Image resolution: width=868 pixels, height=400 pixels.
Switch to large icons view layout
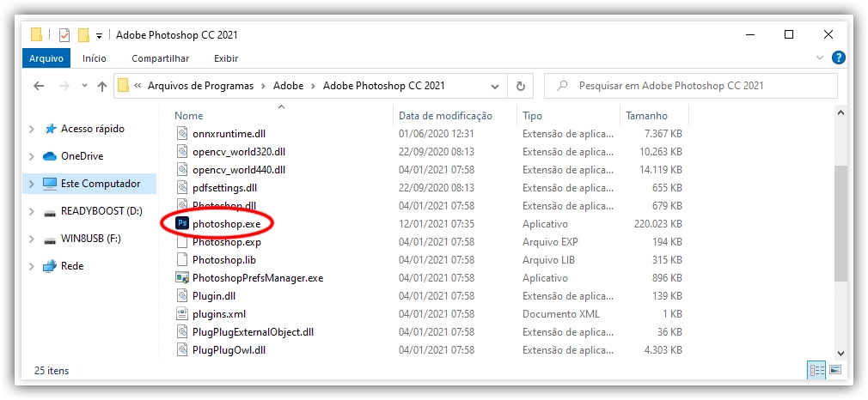[x=835, y=369]
